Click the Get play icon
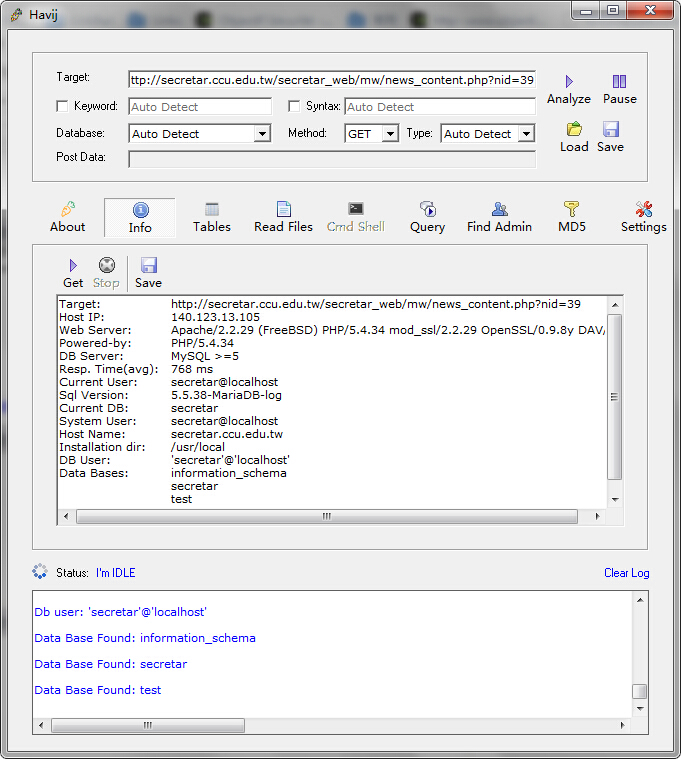This screenshot has height=759, width=681. coord(73,265)
